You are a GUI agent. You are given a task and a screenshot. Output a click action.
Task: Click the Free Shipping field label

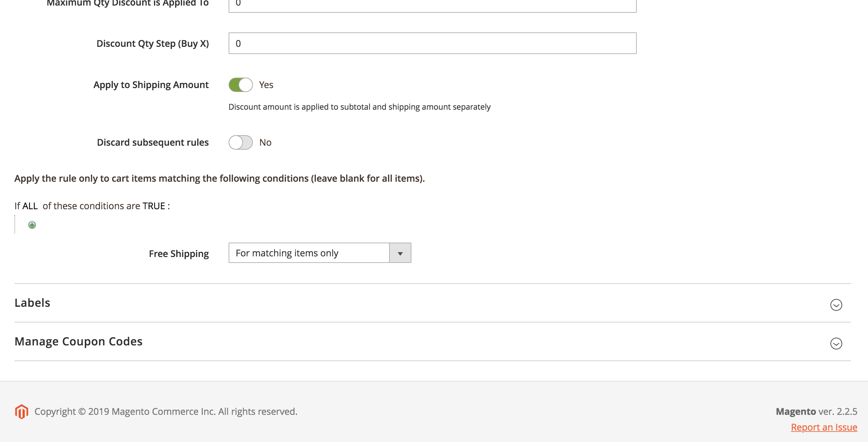coord(179,253)
